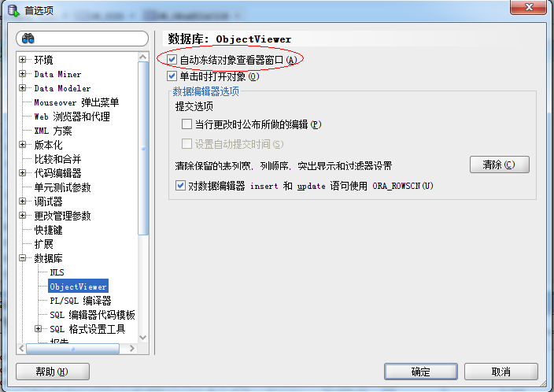Collapse the 数据库 tree node
The height and width of the screenshot is (392, 554).
click(x=23, y=258)
